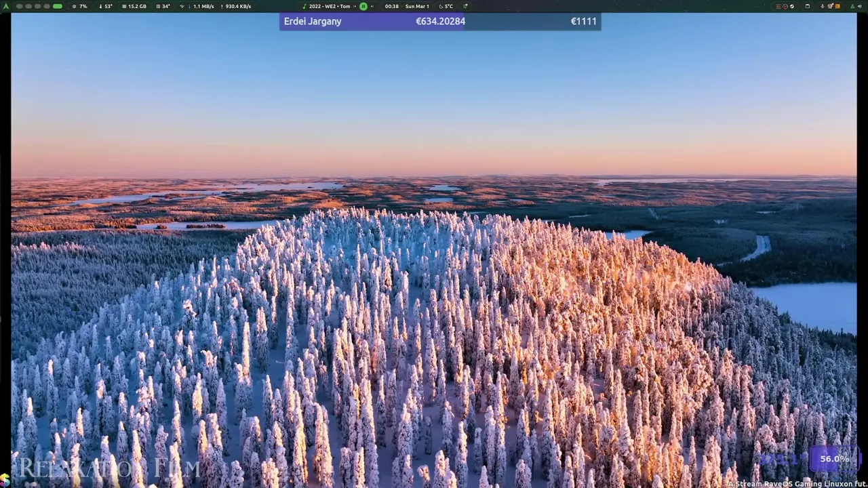Image resolution: width=868 pixels, height=488 pixels.
Task: Open the red circular tray icon
Action: tap(785, 6)
